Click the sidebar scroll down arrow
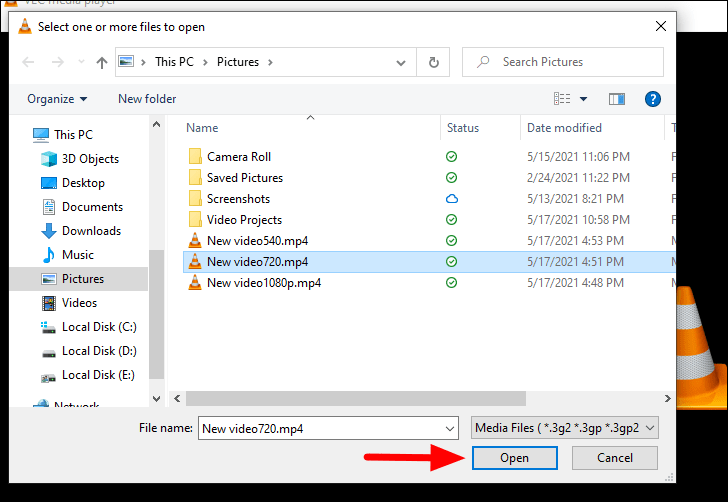This screenshot has width=728, height=502. tap(156, 399)
